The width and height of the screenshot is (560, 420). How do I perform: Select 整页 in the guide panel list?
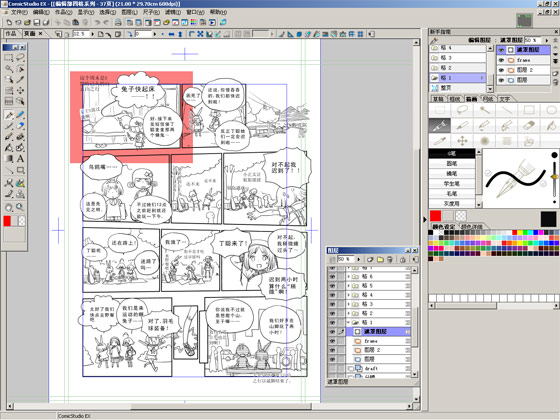pyautogui.click(x=458, y=88)
